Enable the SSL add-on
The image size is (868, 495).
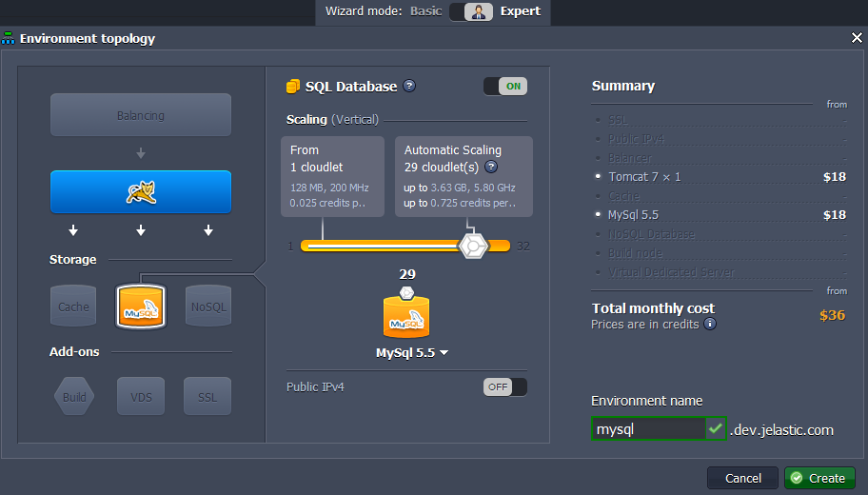tap(207, 397)
